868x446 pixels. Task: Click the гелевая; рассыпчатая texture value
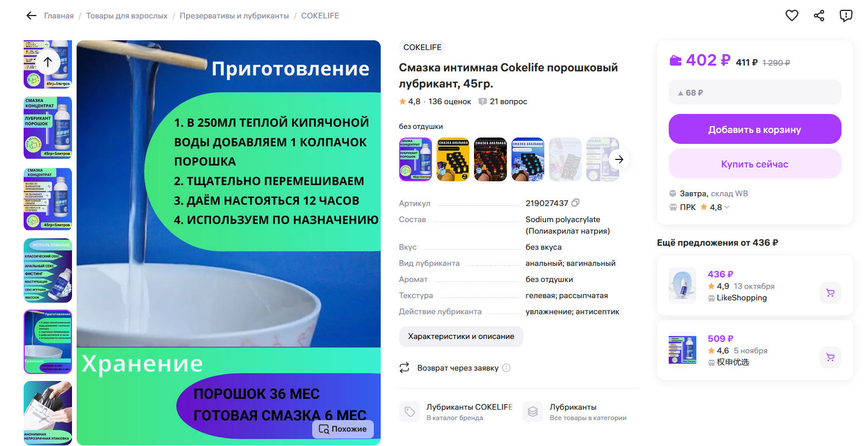click(567, 295)
